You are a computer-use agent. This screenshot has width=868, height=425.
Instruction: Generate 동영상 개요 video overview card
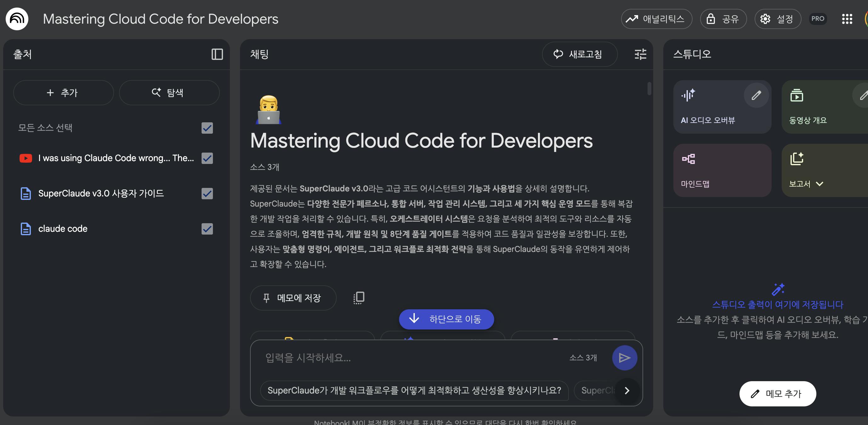[x=825, y=107]
